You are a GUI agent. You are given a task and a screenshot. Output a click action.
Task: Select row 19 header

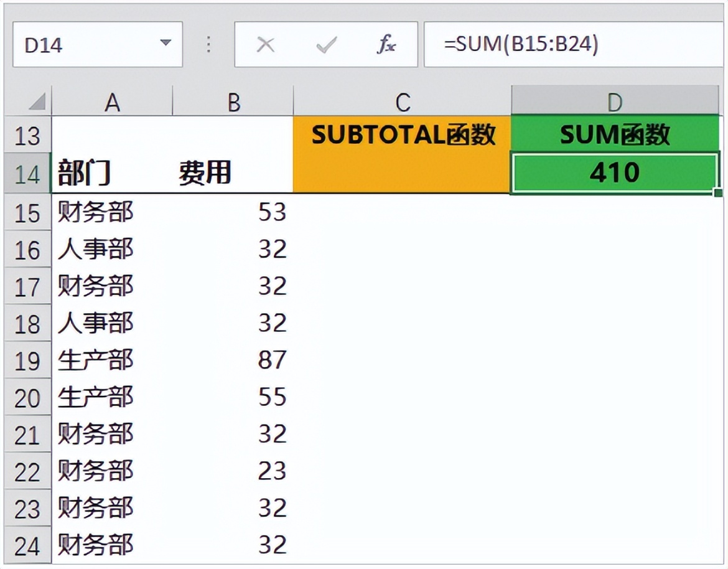(28, 359)
